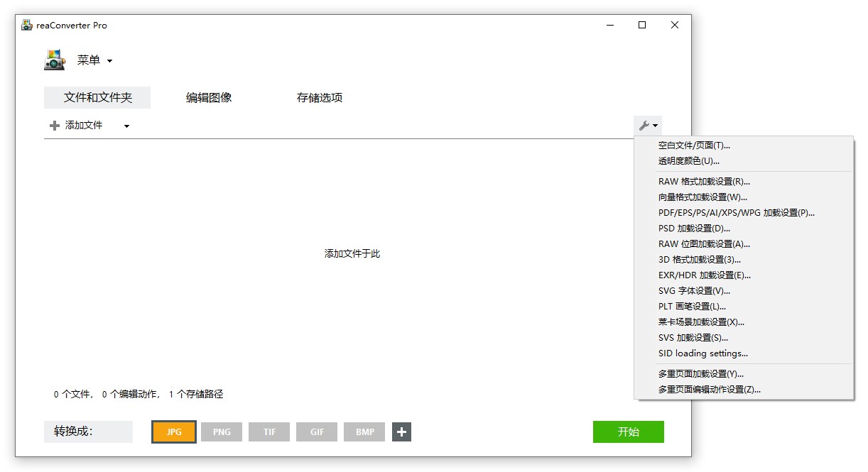Select BMP output format

pos(365,432)
